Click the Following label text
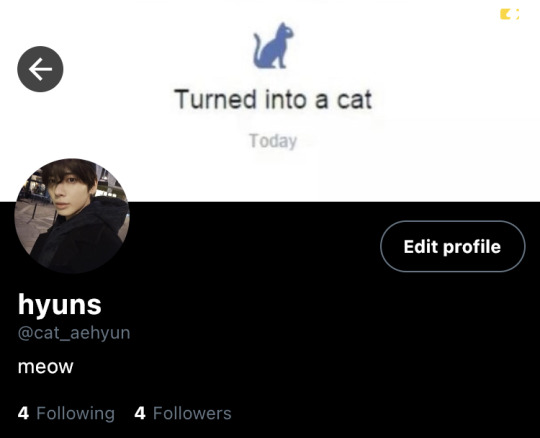 (x=75, y=413)
